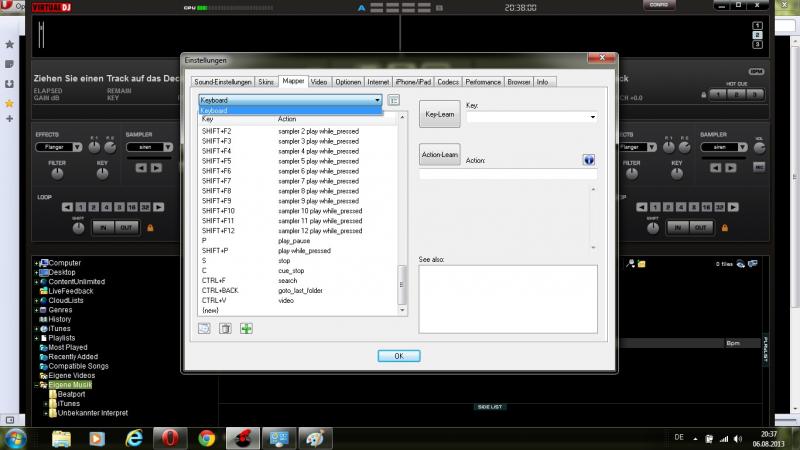Click the left deck sampler play arrow
This screenshot has height=450, width=800.
point(156,168)
